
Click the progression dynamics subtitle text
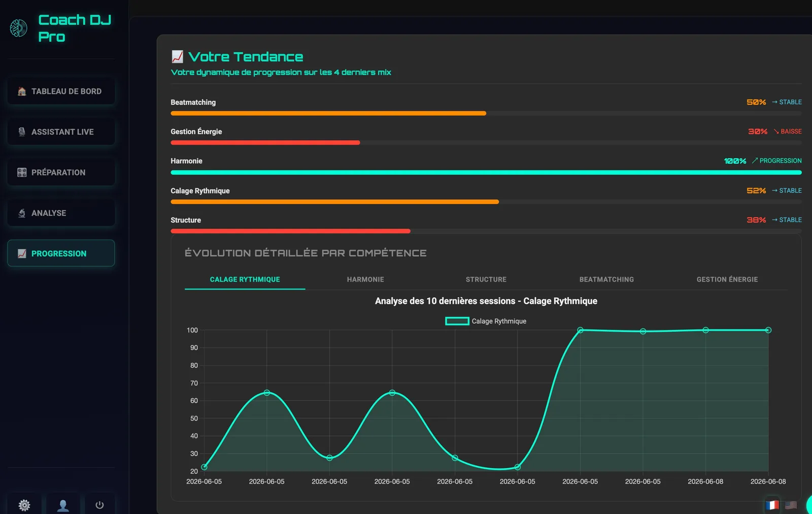click(x=281, y=73)
